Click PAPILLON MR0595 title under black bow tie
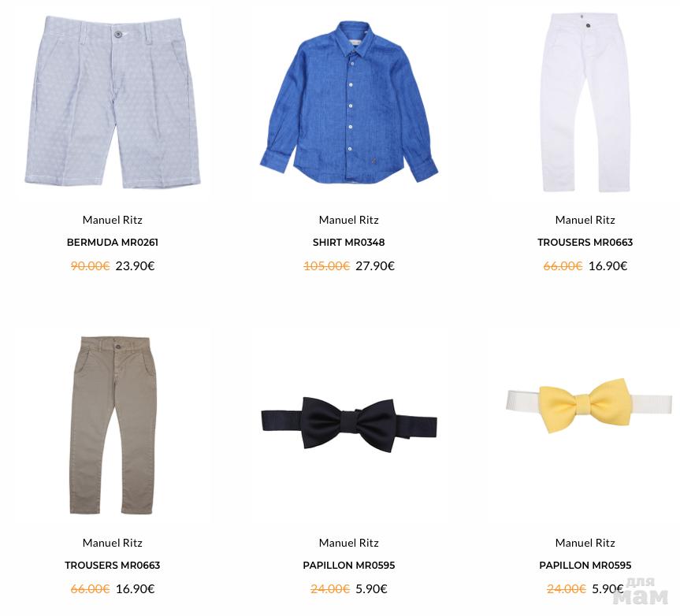Image resolution: width=680 pixels, height=616 pixels. point(349,566)
